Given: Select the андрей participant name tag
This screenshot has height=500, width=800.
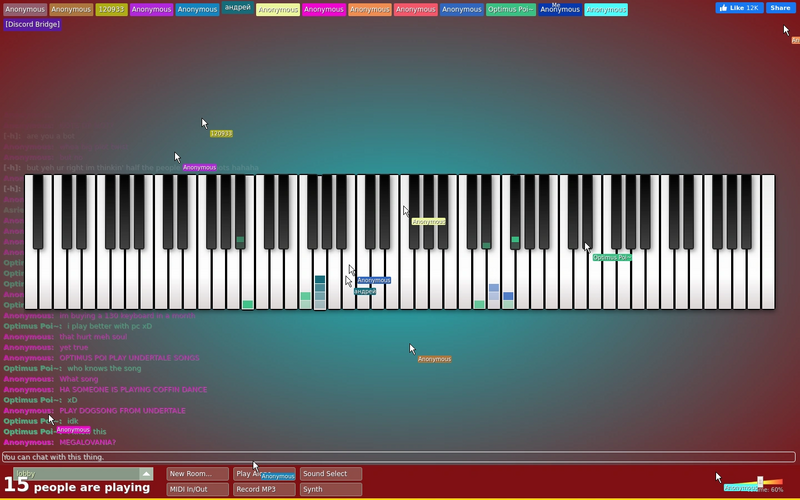Looking at the screenshot, I should click(238, 8).
